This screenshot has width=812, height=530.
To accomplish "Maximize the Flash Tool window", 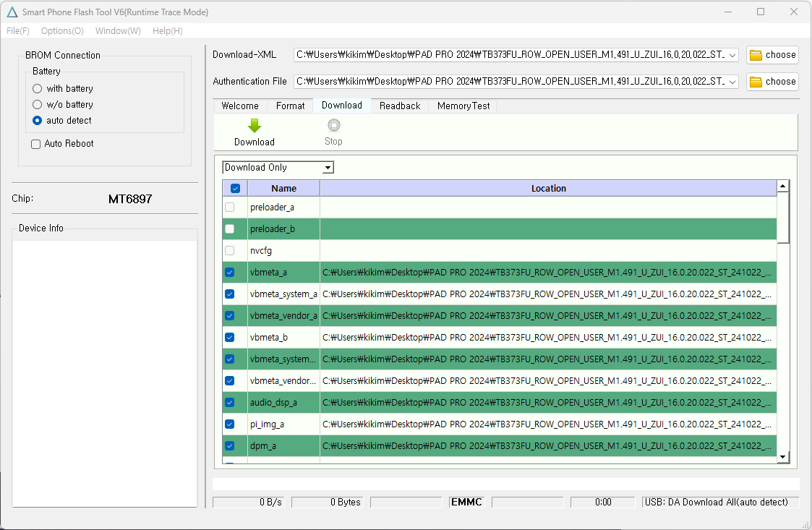I will 761,12.
